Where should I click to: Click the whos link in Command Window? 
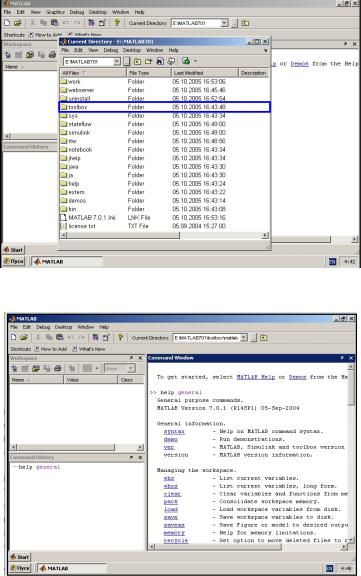(x=171, y=486)
